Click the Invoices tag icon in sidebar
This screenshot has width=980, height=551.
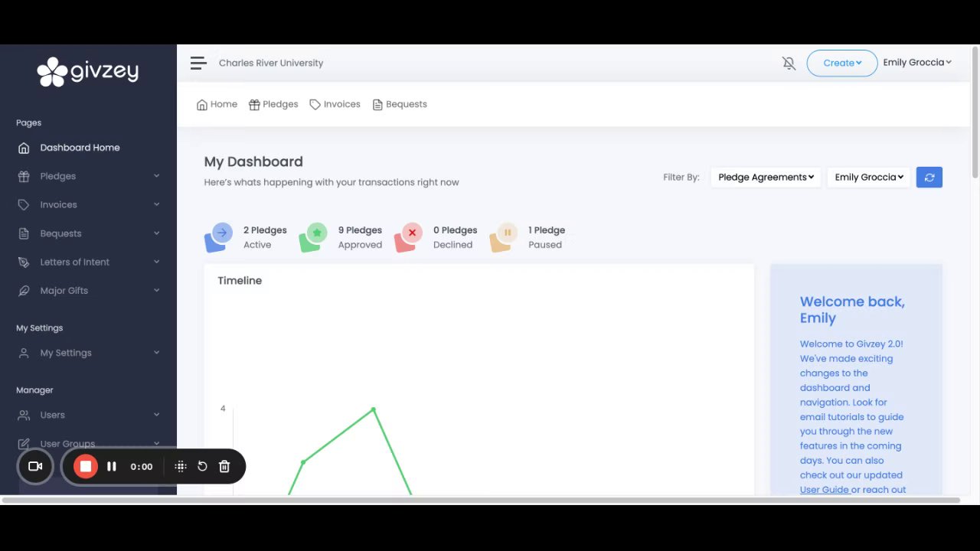tap(24, 204)
